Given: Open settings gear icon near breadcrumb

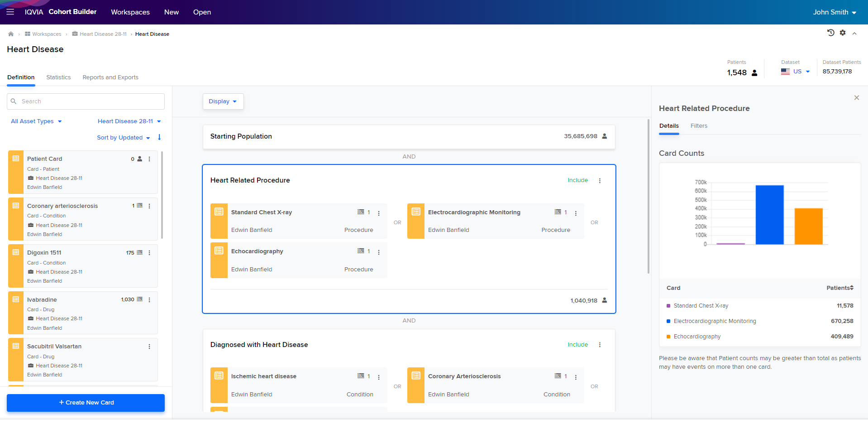Looking at the screenshot, I should coord(843,33).
